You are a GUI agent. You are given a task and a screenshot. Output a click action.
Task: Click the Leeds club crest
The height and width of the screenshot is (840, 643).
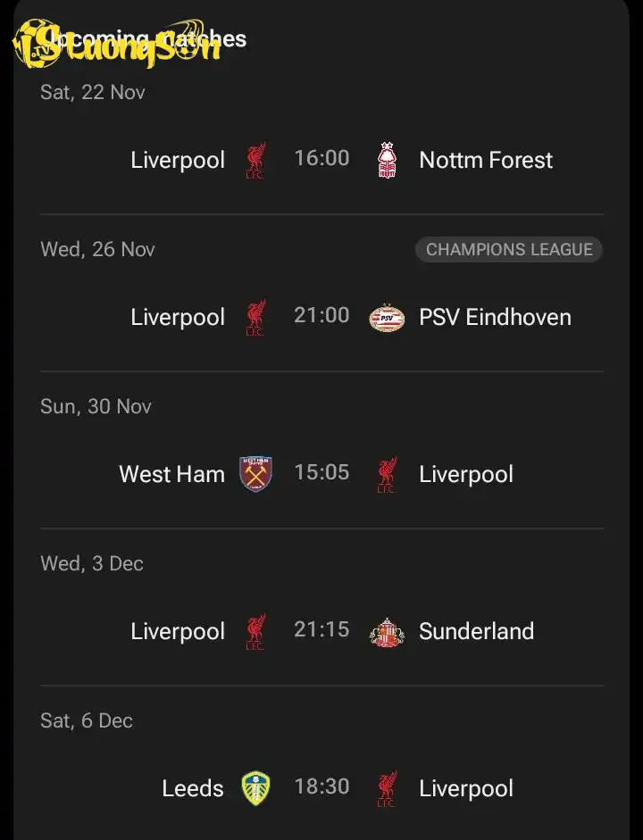tap(256, 788)
